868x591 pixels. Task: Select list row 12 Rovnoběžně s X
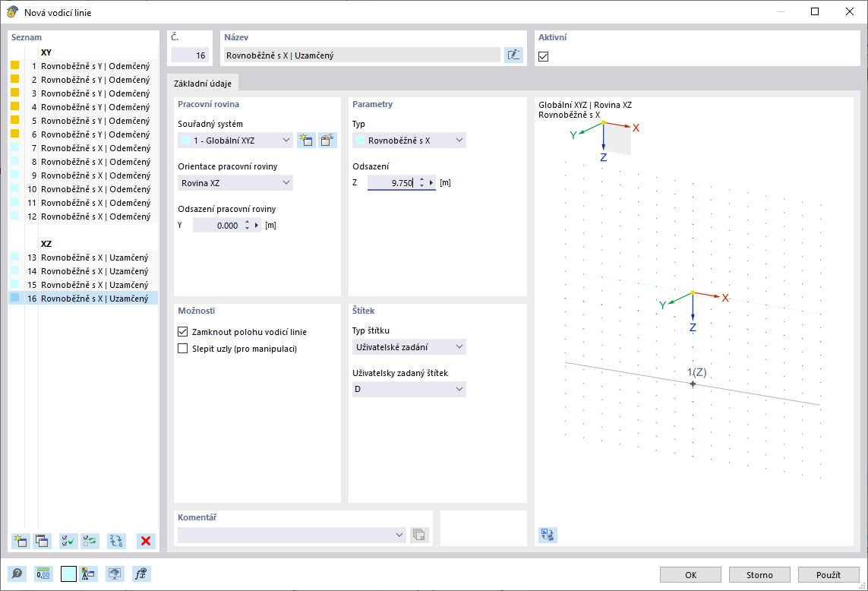coord(84,216)
